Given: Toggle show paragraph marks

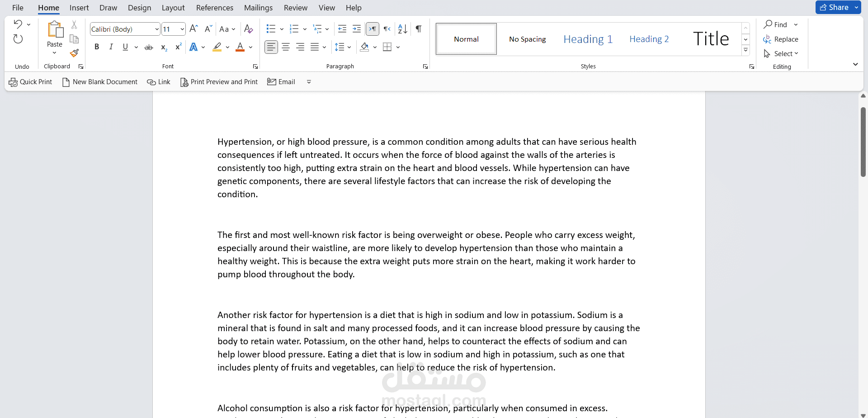Looking at the screenshot, I should (419, 29).
